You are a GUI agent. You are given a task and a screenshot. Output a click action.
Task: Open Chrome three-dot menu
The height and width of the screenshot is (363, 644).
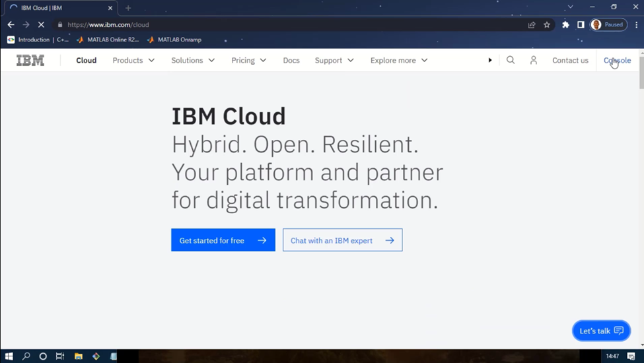[x=636, y=24]
